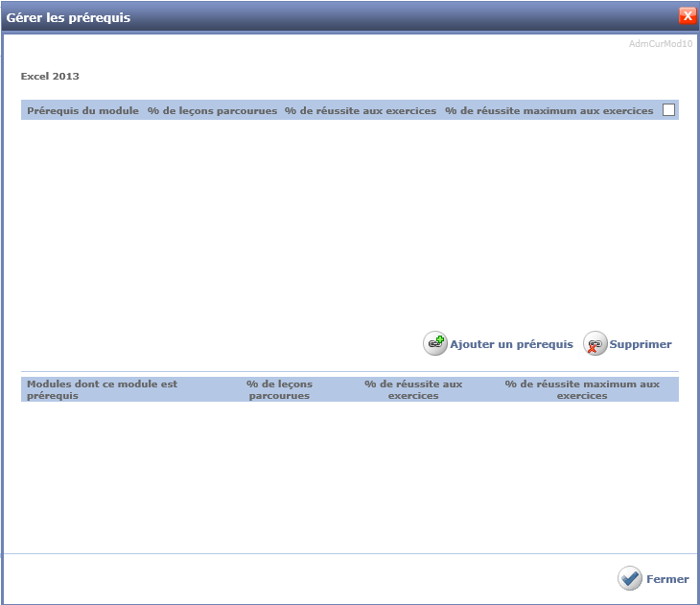700x605 pixels.
Task: Click the blue checkmark icon beside Fermer
Action: (x=630, y=578)
